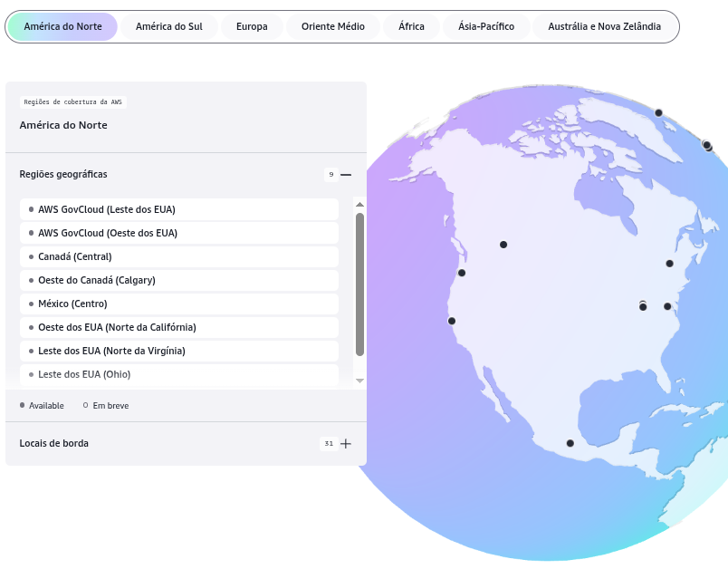Image resolution: width=728 pixels, height=569 pixels.
Task: Choose the Canadá (Central) region
Action: click(x=179, y=256)
